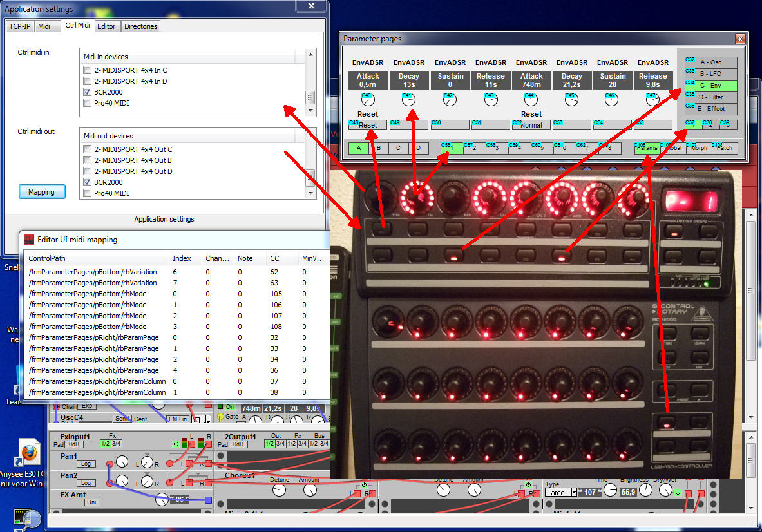Screen dimensions: 762x532
Task: Click the FxInput1 green power icon
Action: click(x=176, y=444)
